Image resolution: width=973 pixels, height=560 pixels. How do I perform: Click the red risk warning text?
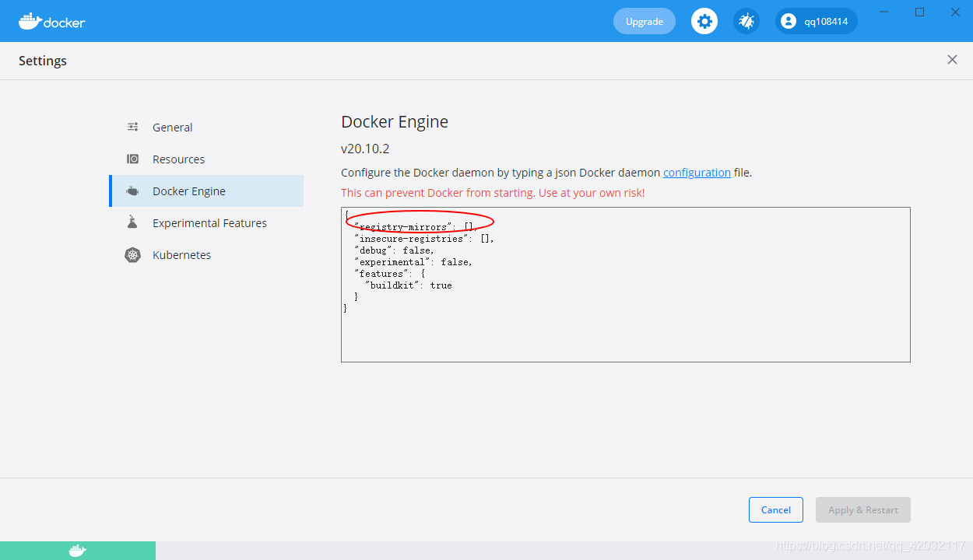(x=493, y=193)
